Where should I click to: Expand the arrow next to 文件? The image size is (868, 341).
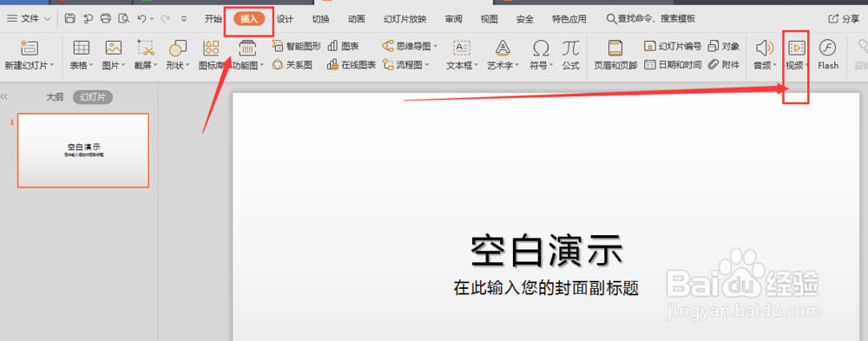coord(47,19)
